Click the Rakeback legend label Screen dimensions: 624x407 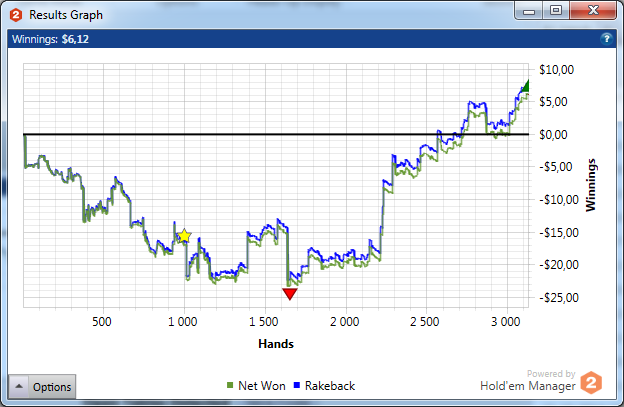[330, 386]
